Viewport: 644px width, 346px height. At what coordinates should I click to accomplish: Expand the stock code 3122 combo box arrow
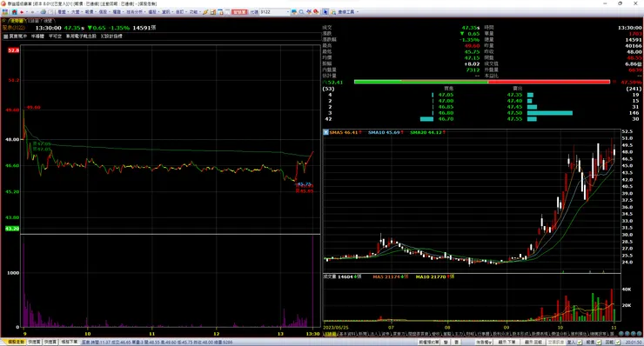point(287,12)
